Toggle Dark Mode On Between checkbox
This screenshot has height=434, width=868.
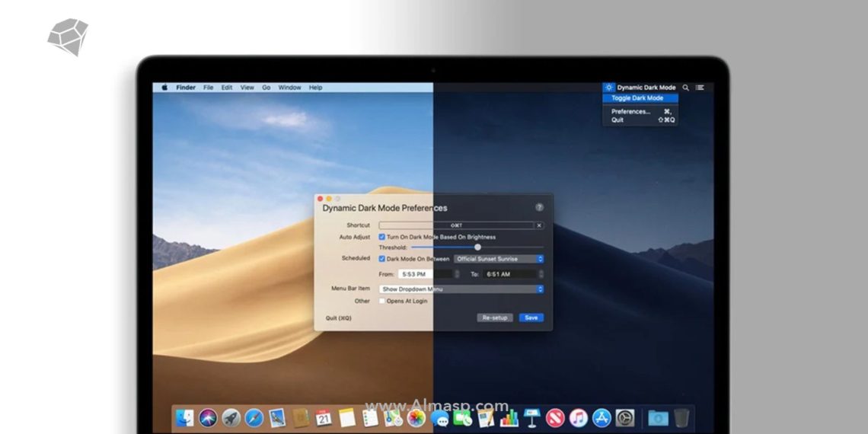pos(382,259)
